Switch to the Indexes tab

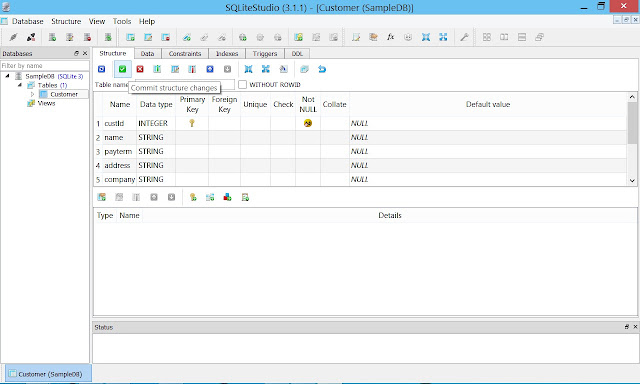227,53
